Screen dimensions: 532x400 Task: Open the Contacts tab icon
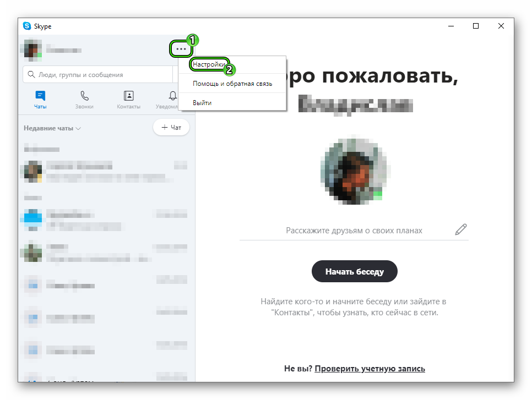coord(128,96)
